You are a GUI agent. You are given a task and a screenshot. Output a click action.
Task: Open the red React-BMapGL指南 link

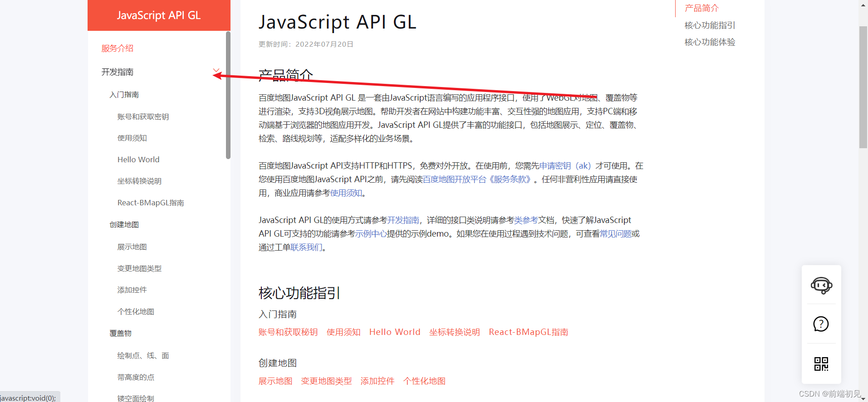click(x=528, y=332)
